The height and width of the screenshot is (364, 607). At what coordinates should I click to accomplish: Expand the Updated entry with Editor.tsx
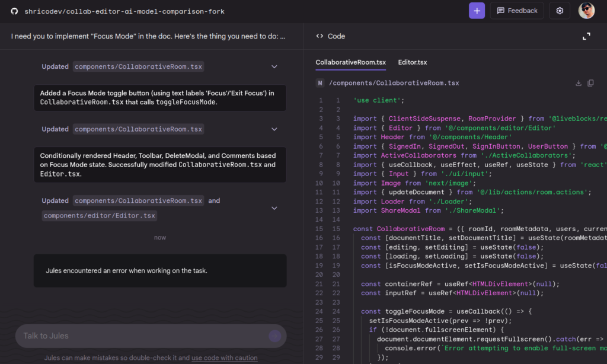click(x=274, y=208)
